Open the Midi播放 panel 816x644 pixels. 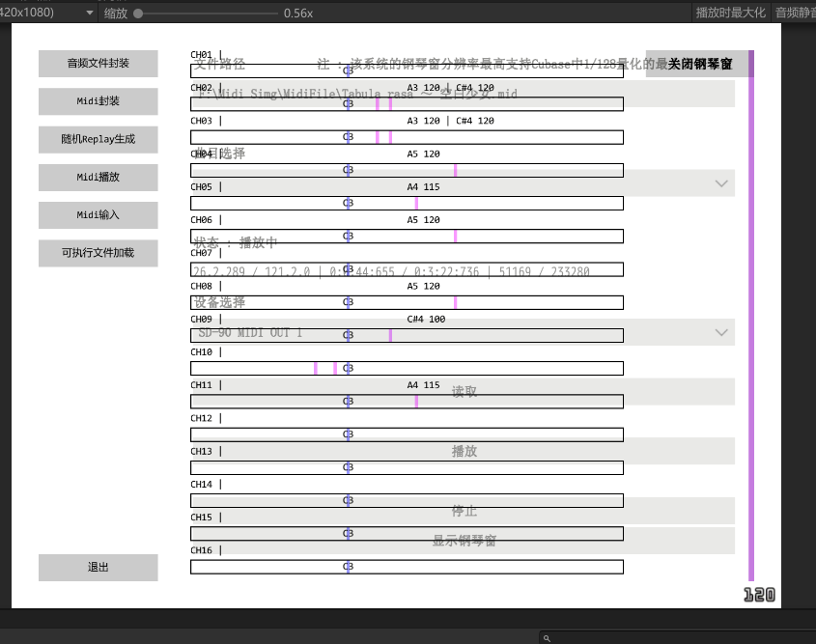[x=98, y=178]
